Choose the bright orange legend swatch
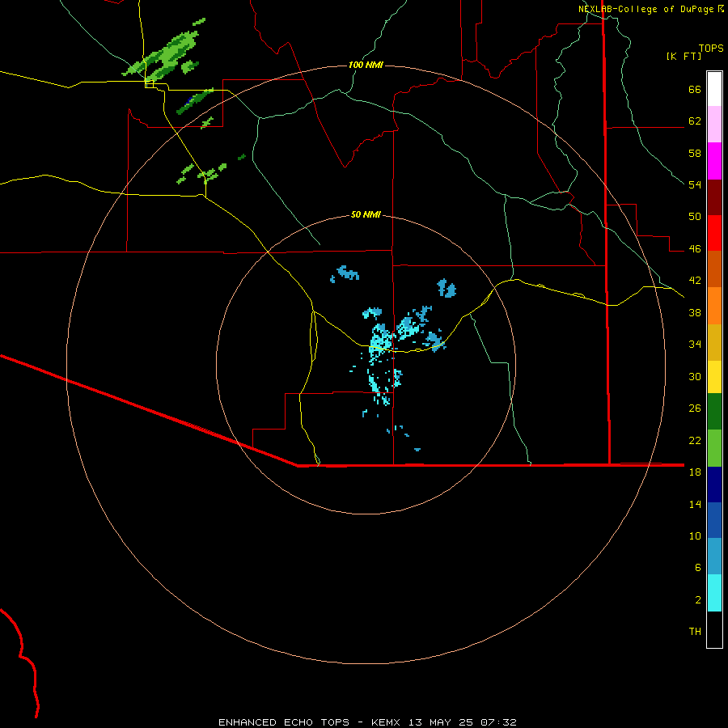Viewport: 728px width, 728px height. pos(714,306)
